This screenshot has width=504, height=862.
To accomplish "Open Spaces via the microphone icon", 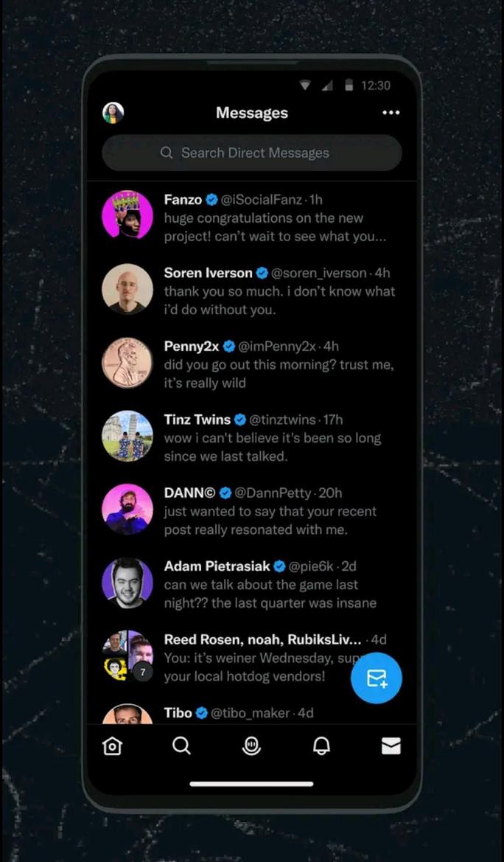I will coord(251,745).
